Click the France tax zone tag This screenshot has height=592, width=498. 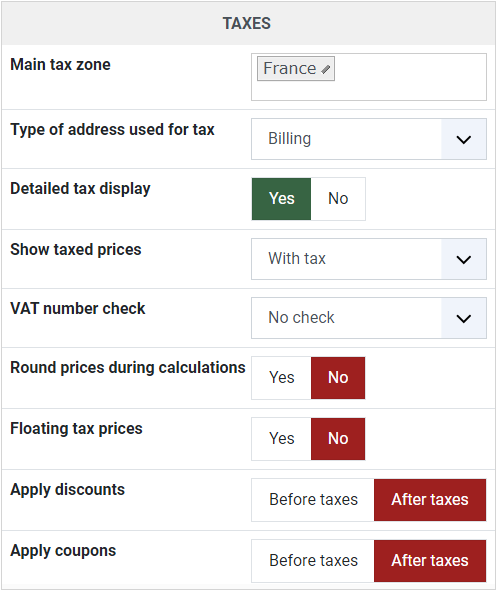296,69
